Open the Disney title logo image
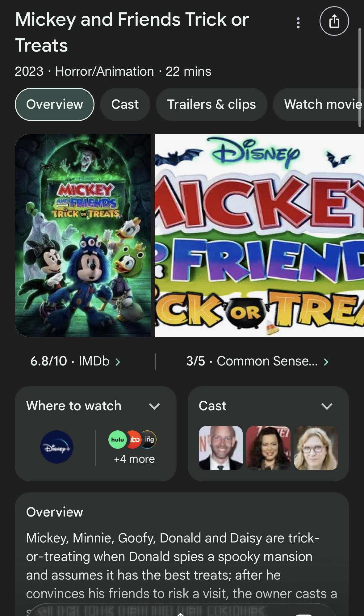 click(259, 235)
